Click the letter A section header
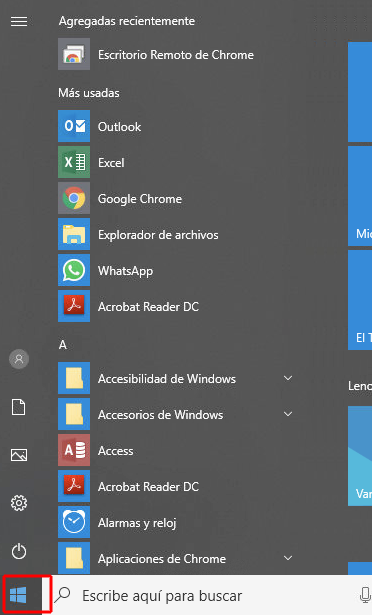Image resolution: width=372 pixels, height=615 pixels. (x=63, y=345)
